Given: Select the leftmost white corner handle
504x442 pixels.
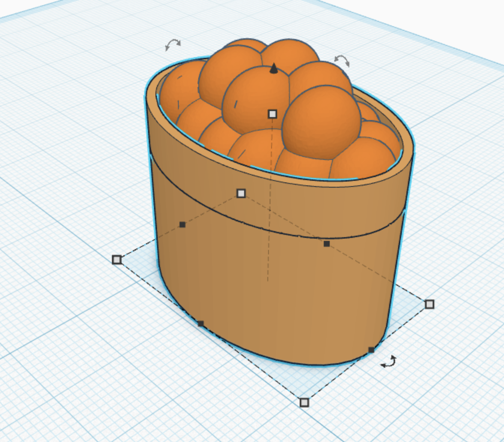Looking at the screenshot, I should point(117,260).
